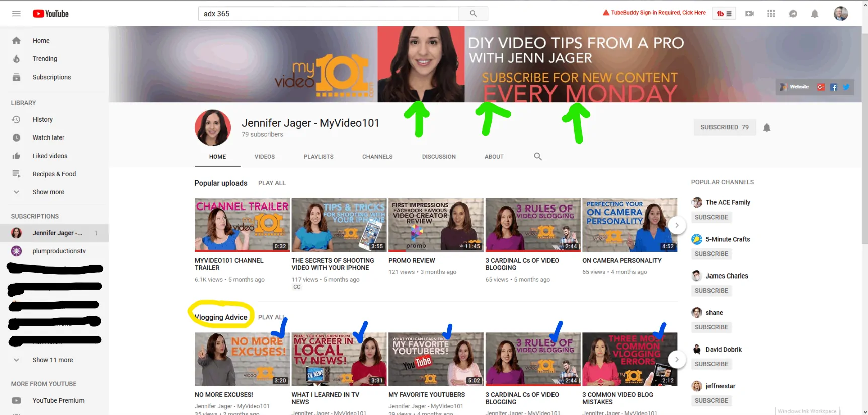This screenshot has width=868, height=415.
Task: Open the messages chat bubble icon
Action: coord(793,14)
